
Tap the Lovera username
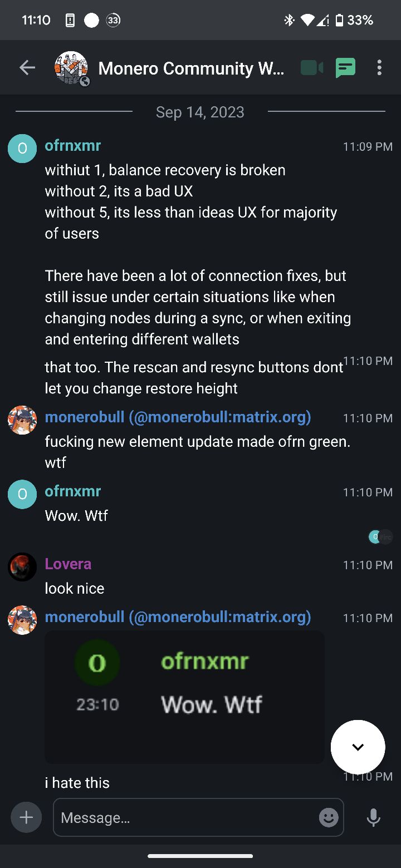click(x=68, y=564)
